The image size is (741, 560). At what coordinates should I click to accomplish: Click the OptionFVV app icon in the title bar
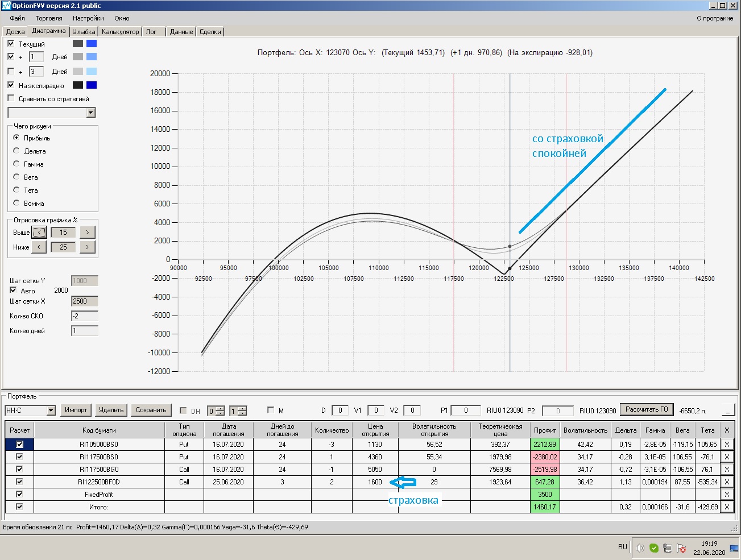7,6
